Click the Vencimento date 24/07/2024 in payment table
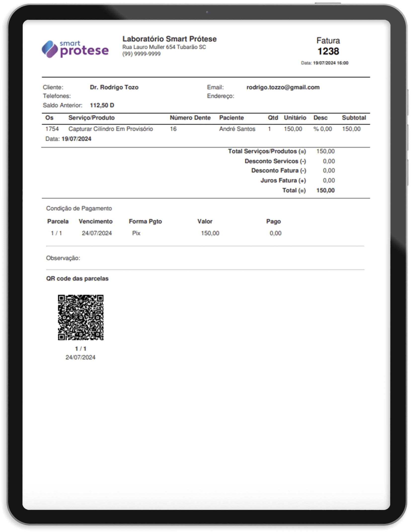Screen dimensions: 411x532 [x=97, y=233]
